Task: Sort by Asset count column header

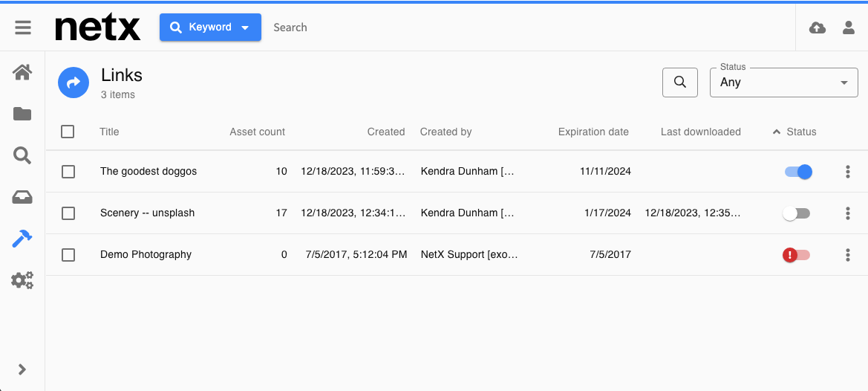Action: [x=258, y=132]
